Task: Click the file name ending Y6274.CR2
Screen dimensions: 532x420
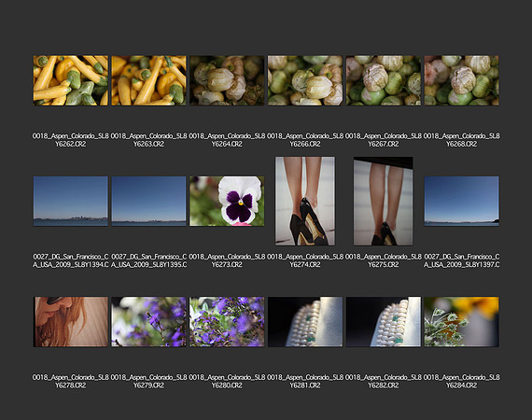Action: [x=305, y=260]
